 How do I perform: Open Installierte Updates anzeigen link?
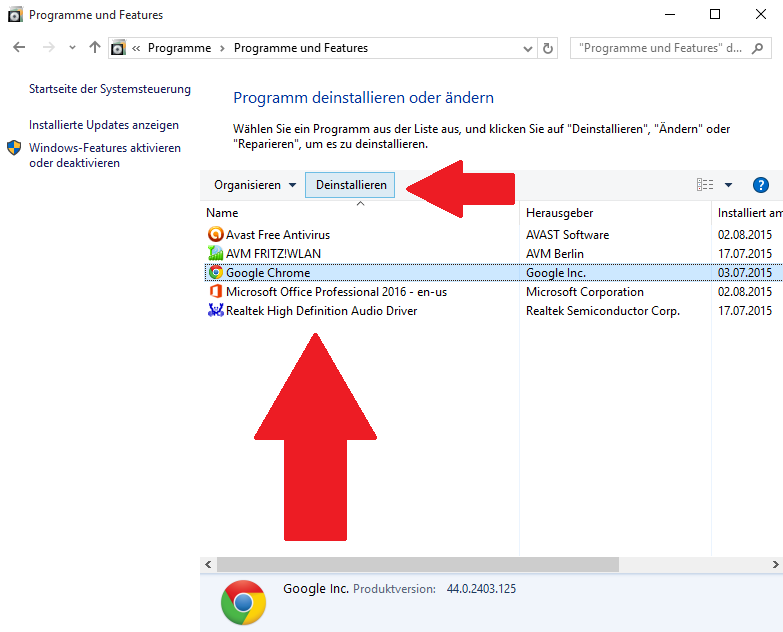tap(104, 125)
